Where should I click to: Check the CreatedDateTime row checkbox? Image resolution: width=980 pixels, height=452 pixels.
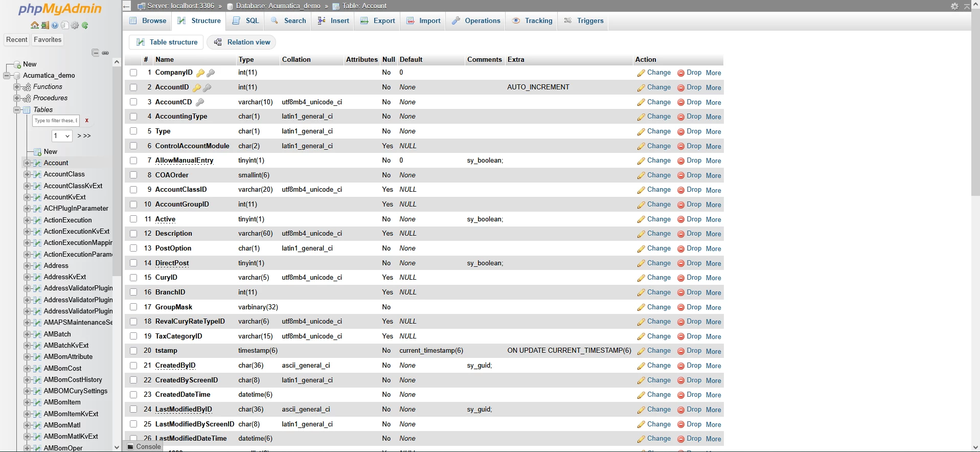(x=133, y=395)
